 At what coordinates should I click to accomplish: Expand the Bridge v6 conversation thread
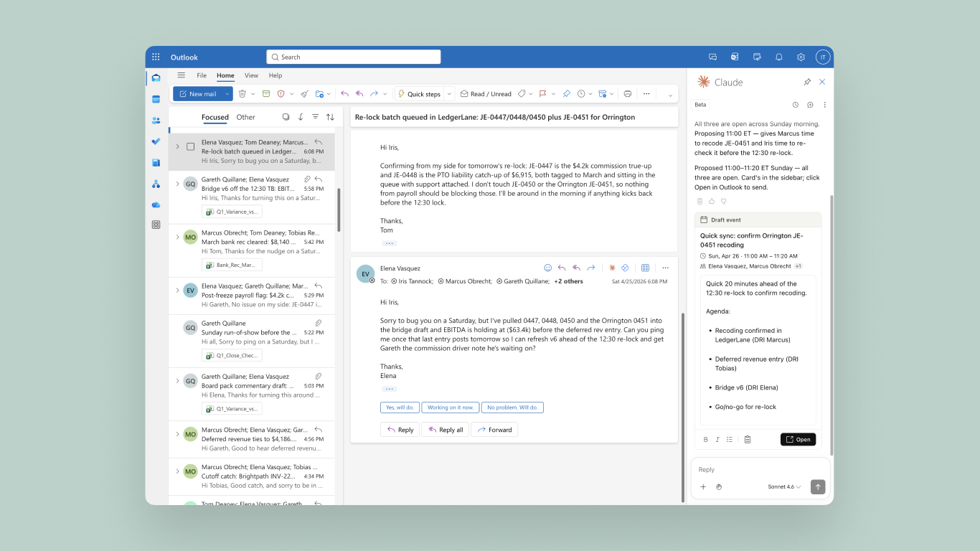[x=177, y=184]
